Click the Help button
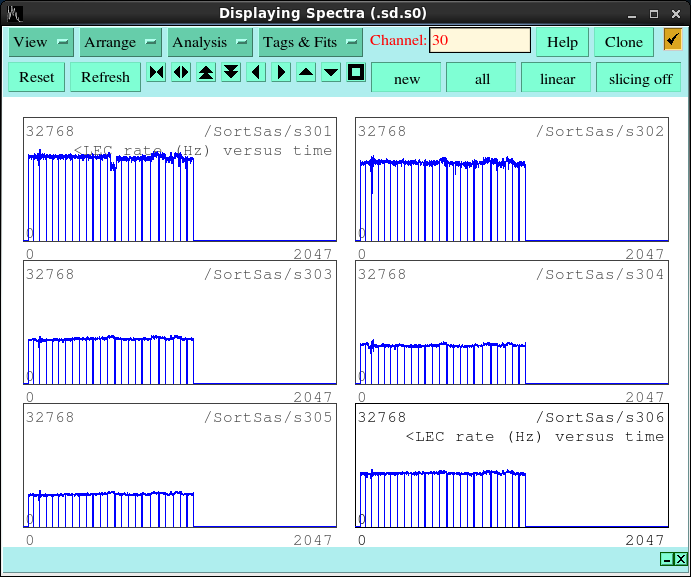Image resolution: width=691 pixels, height=577 pixels. click(x=562, y=42)
